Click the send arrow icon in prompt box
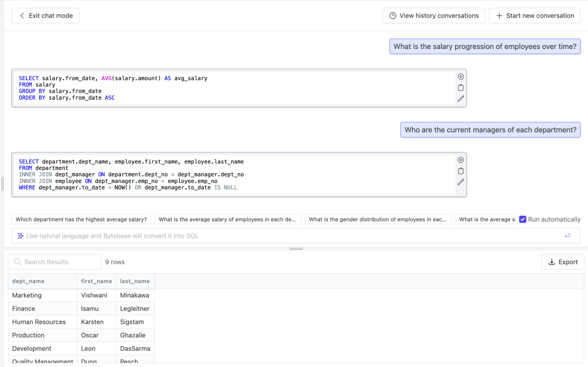The image size is (588, 367). tap(567, 236)
